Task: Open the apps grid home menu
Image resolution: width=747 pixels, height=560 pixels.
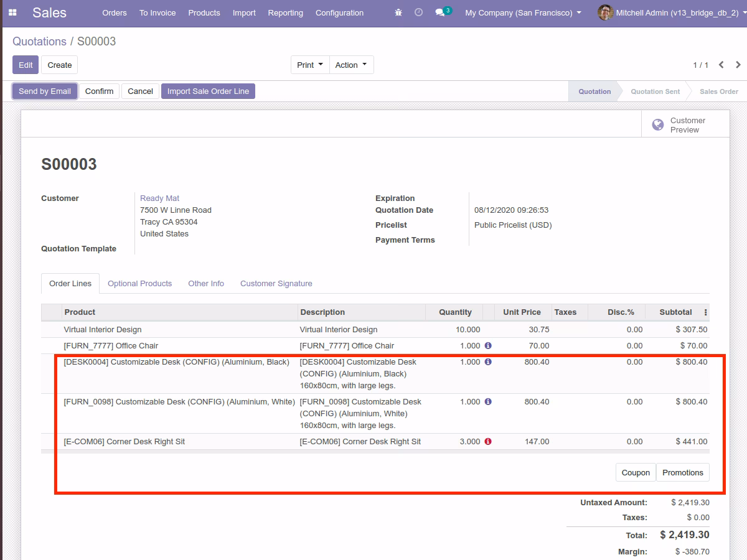Action: (12, 12)
